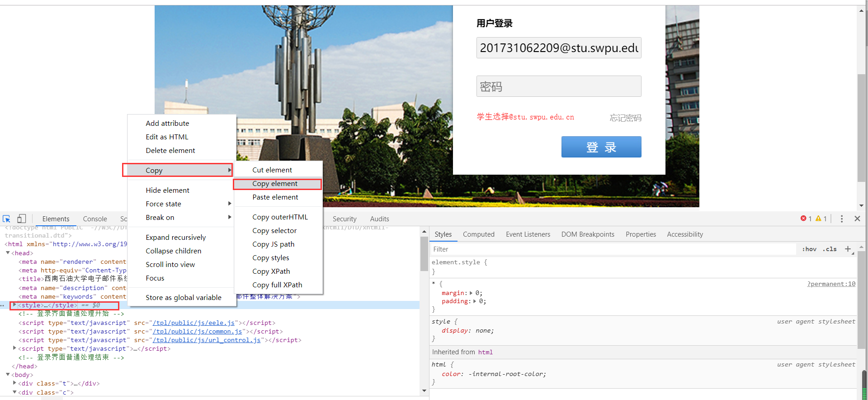
Task: Expand the Force state submenu arrow
Action: 230,204
